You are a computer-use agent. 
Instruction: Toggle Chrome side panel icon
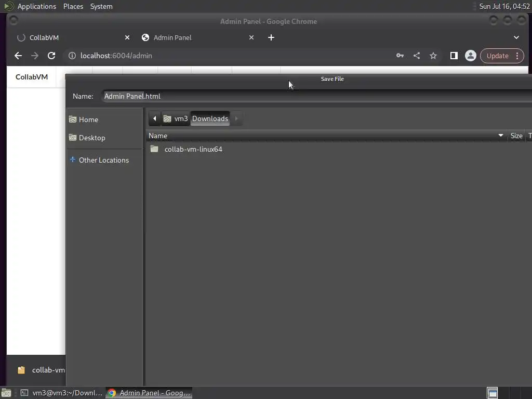(454, 56)
